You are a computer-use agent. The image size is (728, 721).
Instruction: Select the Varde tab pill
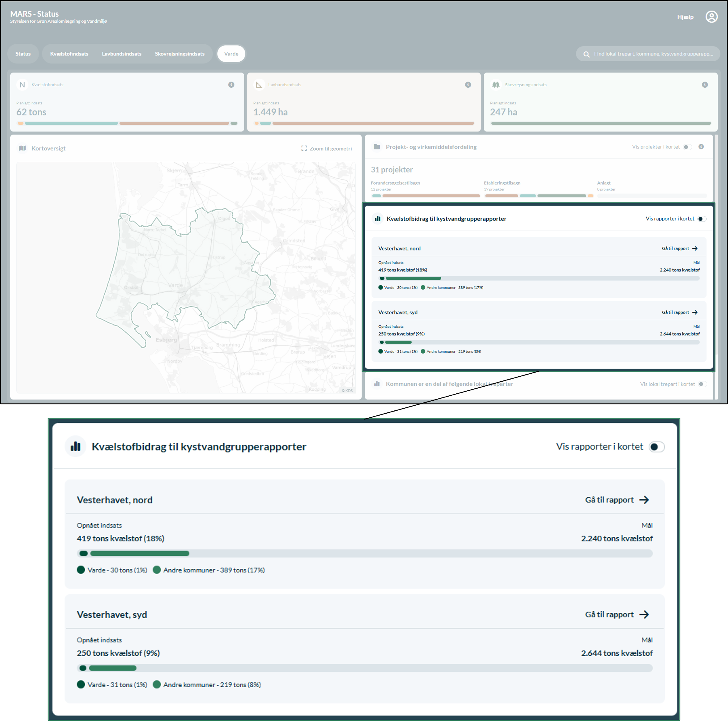tap(231, 54)
